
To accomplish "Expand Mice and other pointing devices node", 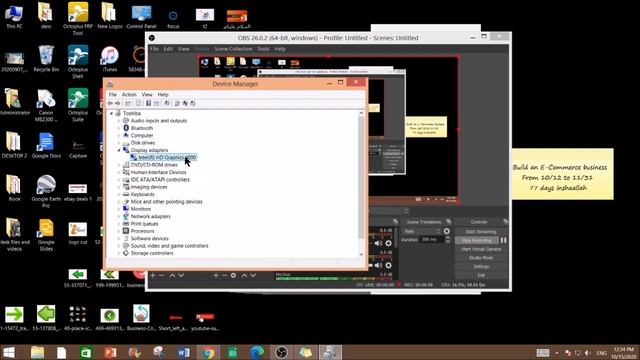I will tap(119, 202).
